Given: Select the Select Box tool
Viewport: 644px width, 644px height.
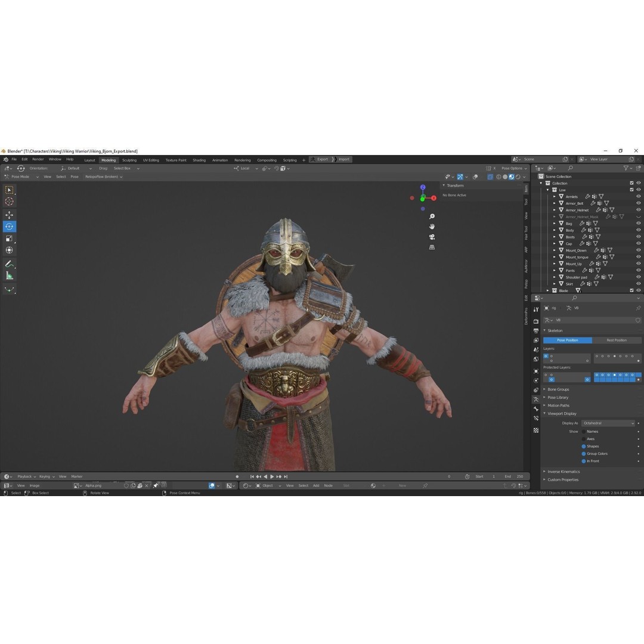Looking at the screenshot, I should click(9, 190).
